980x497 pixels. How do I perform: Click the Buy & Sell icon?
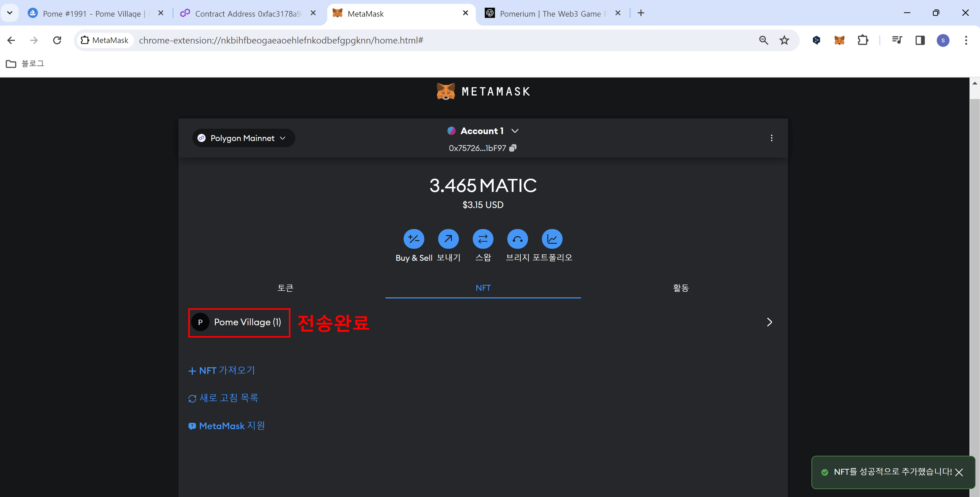[414, 239]
